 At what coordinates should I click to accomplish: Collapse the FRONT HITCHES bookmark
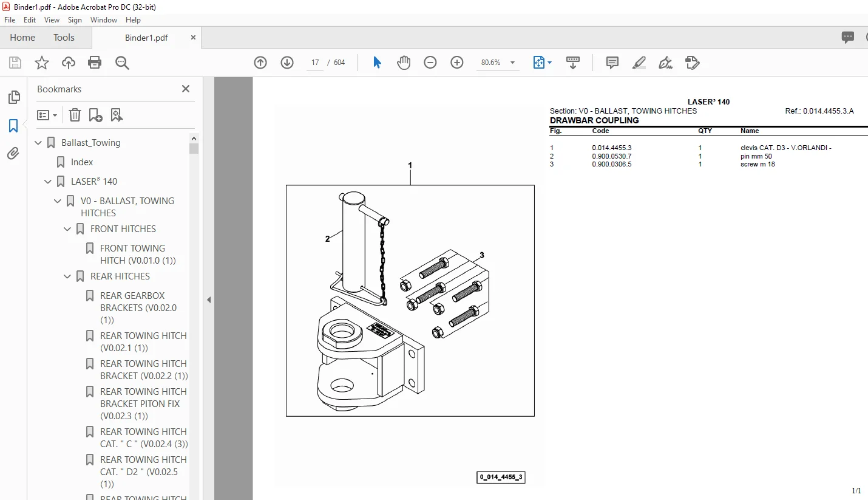coord(68,229)
